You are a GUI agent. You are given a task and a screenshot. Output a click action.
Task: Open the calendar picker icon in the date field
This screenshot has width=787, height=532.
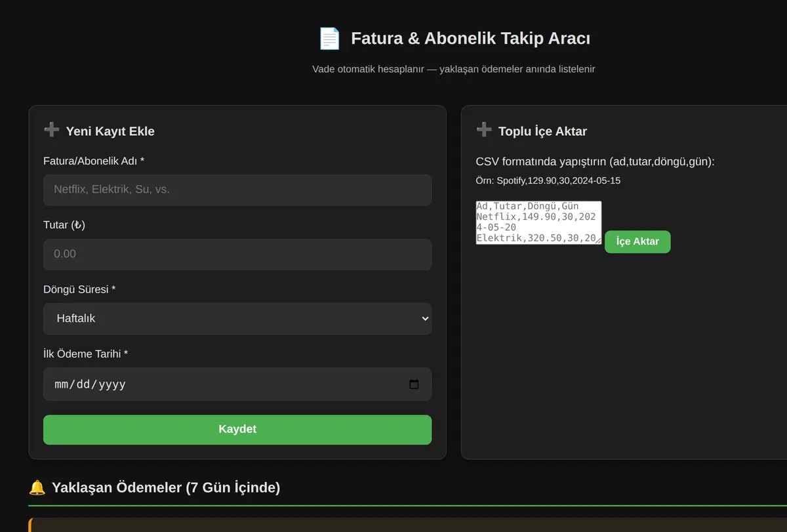414,384
